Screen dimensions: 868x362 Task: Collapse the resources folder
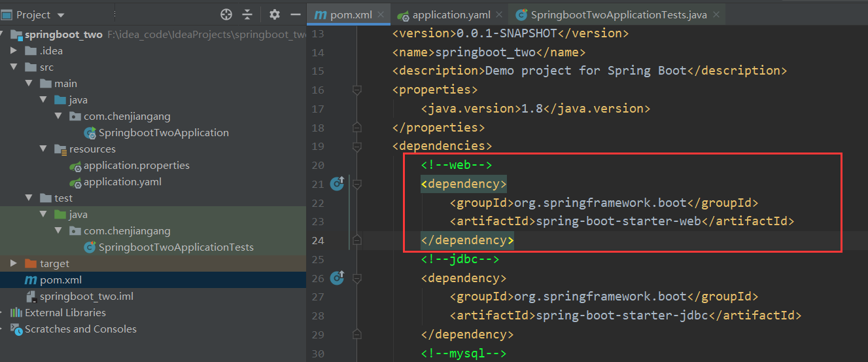(x=43, y=149)
